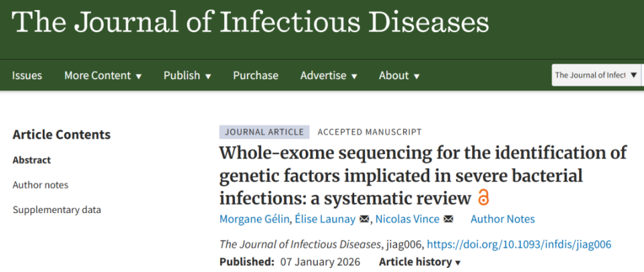Click envelope icon next to Nicolas Vince
Screen dimensions: 644x272
click(449, 219)
